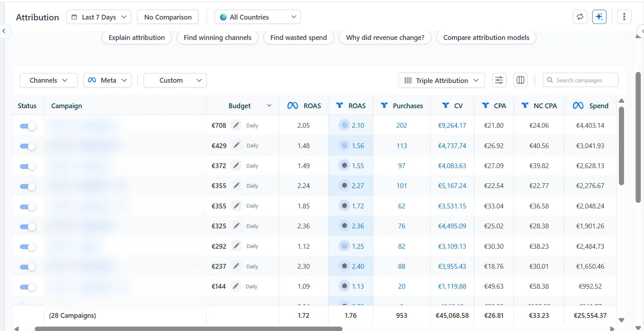This screenshot has height=331, width=644.
Task: Toggle status for the €429 budget campaign
Action: (28, 146)
